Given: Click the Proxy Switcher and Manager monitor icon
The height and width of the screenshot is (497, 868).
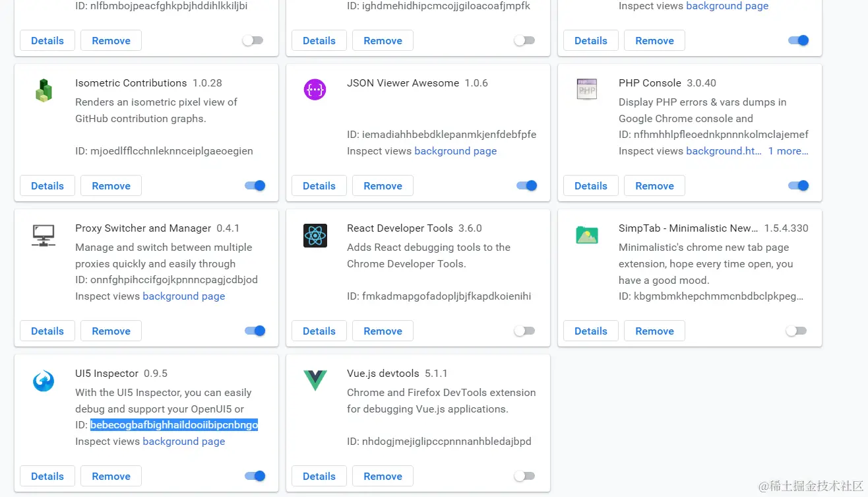Looking at the screenshot, I should 44,235.
